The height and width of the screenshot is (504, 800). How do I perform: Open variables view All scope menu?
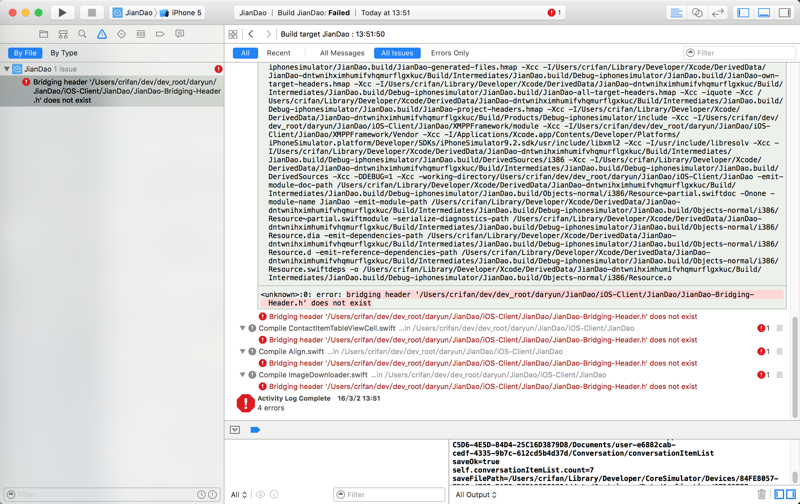coord(239,495)
